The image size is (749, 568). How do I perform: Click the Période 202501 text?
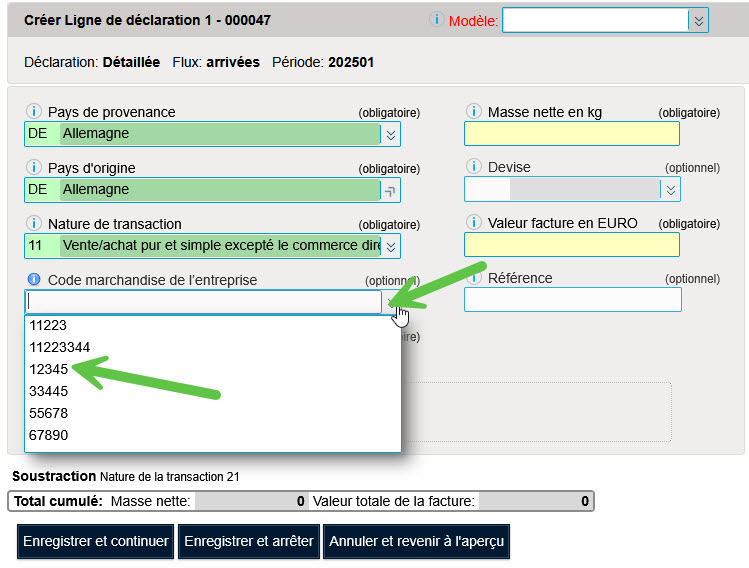[323, 62]
